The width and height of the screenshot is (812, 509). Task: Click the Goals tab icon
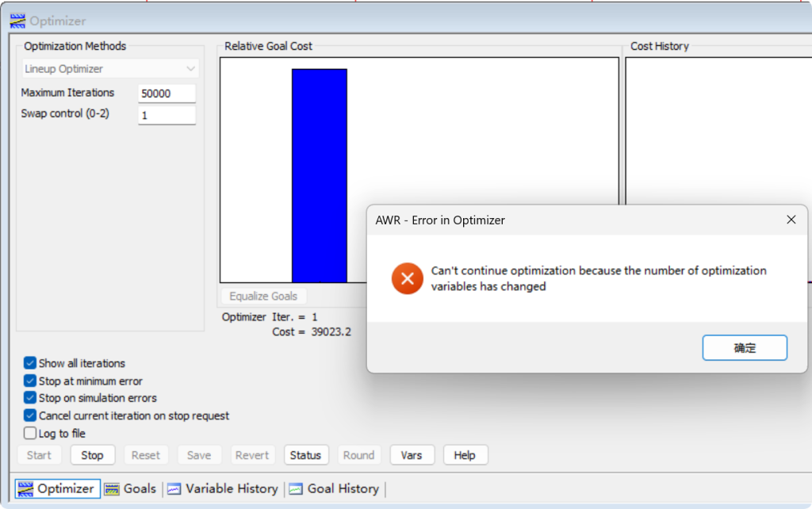pyautogui.click(x=112, y=488)
